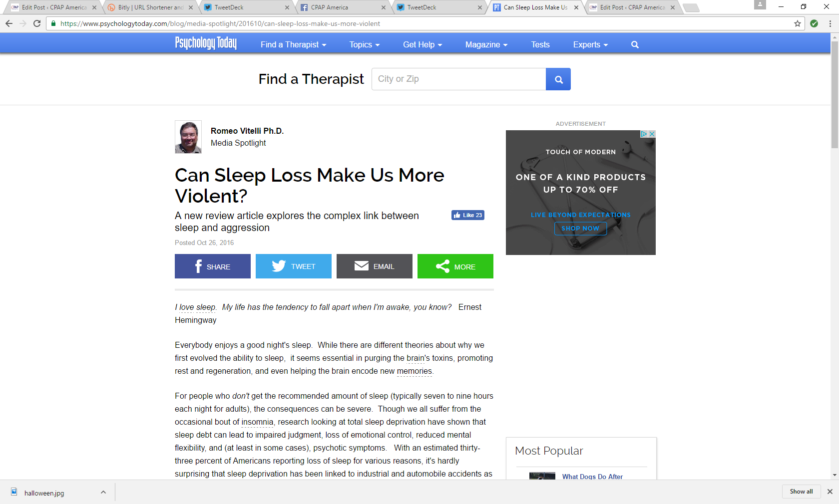Expand the Find a Therapist menu
The height and width of the screenshot is (504, 839).
point(293,44)
